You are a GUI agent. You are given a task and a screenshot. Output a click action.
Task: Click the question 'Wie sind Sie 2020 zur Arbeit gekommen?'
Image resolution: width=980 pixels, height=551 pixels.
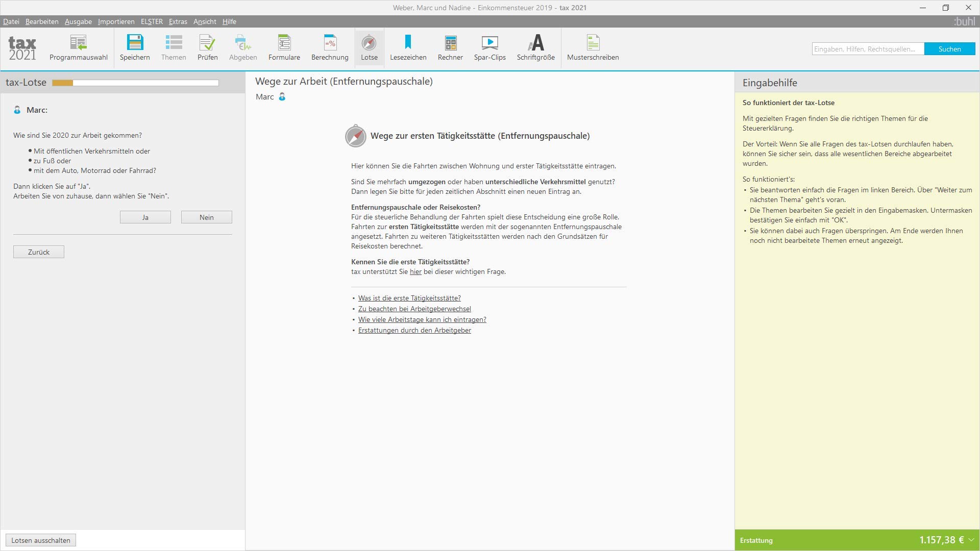(x=78, y=136)
